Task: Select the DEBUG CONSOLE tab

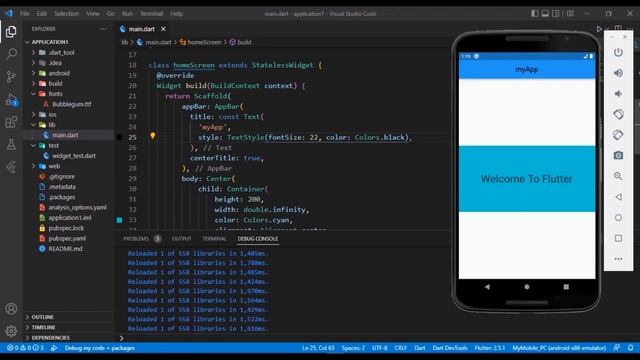Action: coord(258,239)
